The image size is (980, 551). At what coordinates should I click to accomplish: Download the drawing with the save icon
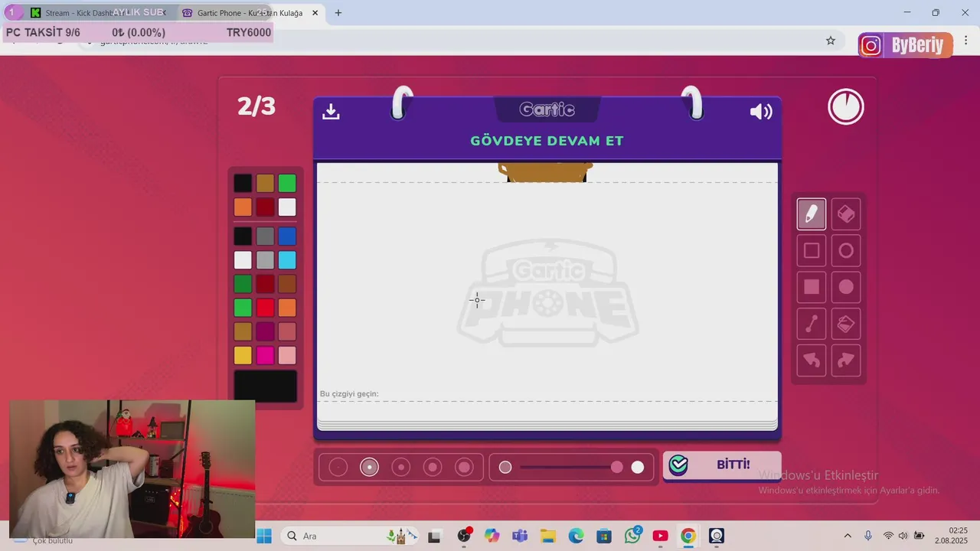point(331,112)
